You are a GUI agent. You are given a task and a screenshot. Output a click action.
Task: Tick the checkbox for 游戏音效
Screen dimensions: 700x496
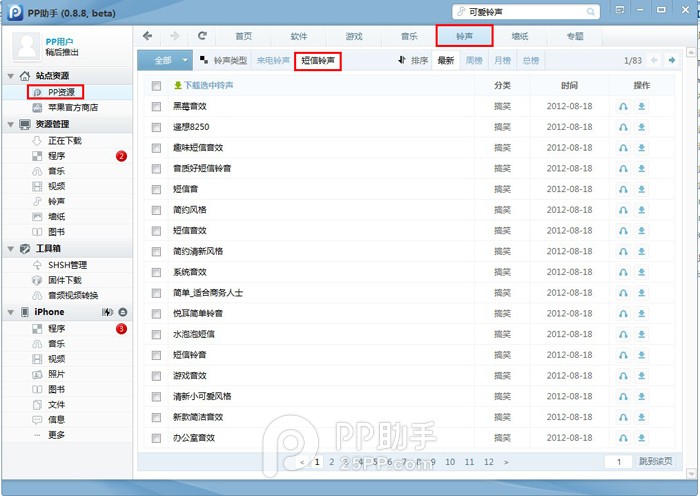click(x=156, y=376)
